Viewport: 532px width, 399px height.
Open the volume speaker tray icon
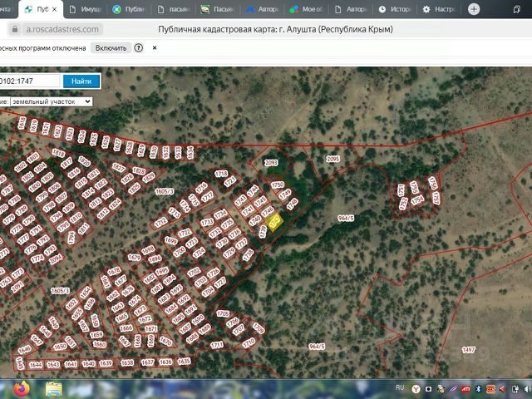tap(502, 389)
